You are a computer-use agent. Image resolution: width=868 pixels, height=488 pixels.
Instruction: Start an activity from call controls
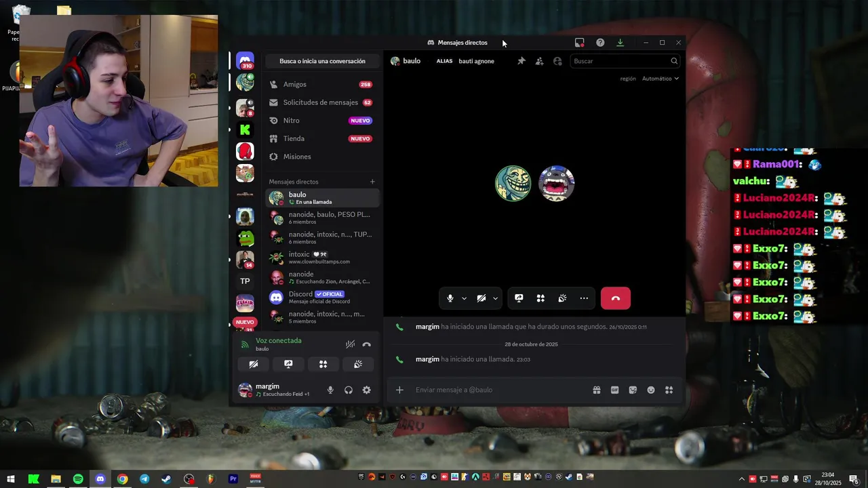pyautogui.click(x=540, y=298)
